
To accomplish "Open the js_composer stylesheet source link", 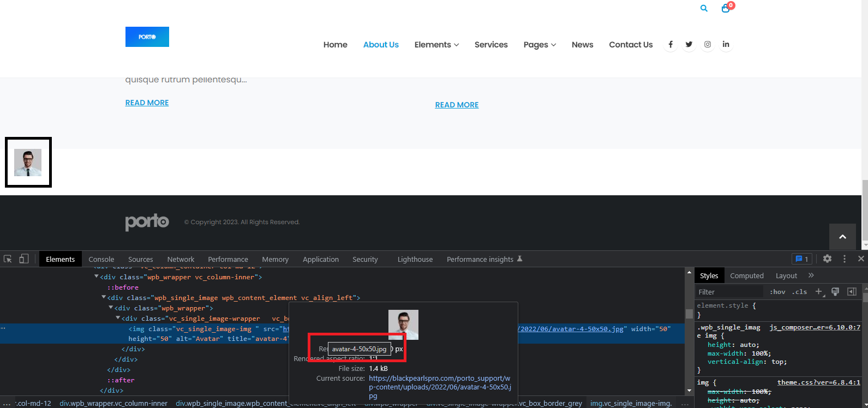I will [815, 327].
